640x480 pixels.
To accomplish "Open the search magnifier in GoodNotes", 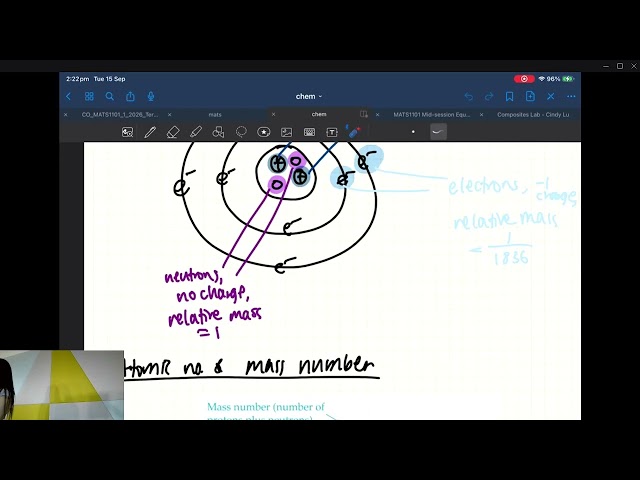I will click(109, 96).
